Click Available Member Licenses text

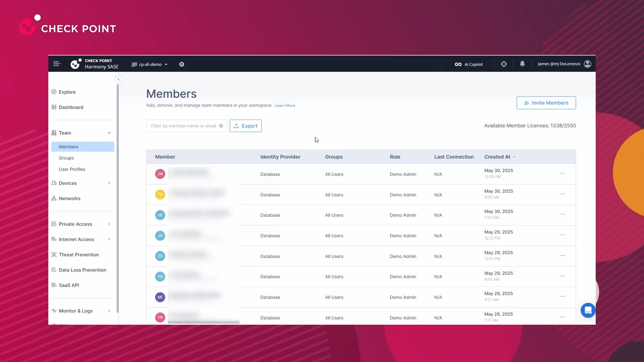click(x=530, y=126)
